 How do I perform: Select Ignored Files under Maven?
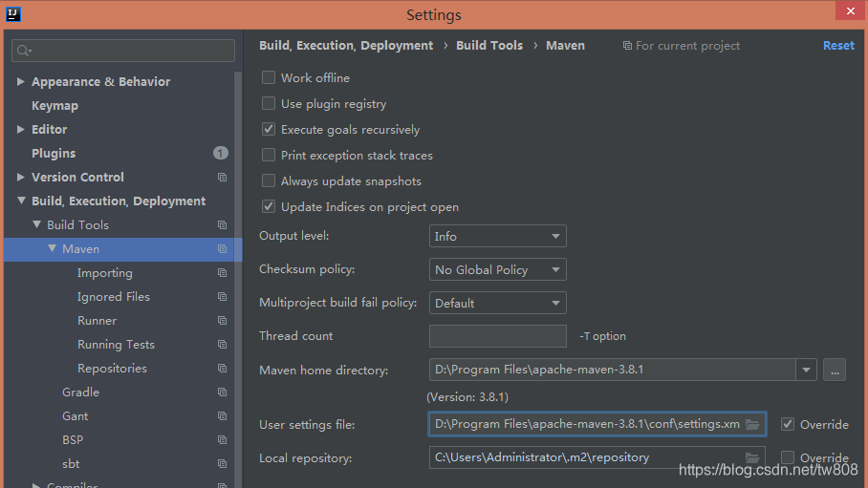coord(114,297)
